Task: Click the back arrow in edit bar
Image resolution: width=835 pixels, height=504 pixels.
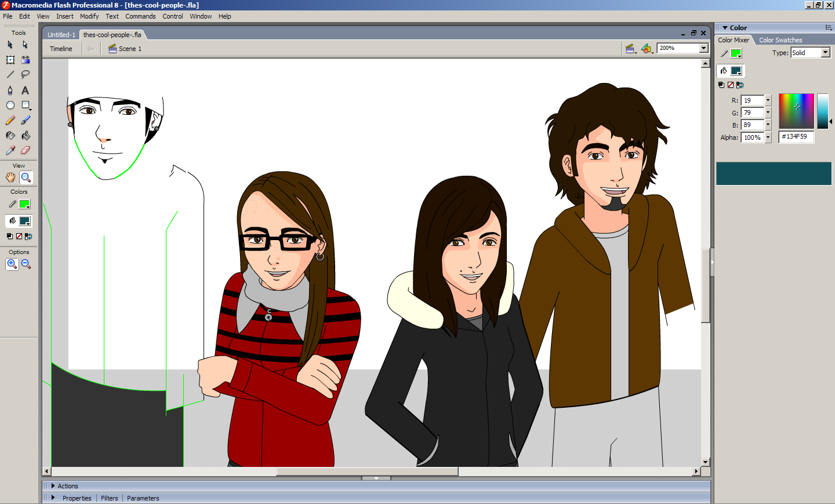Action: 91,49
